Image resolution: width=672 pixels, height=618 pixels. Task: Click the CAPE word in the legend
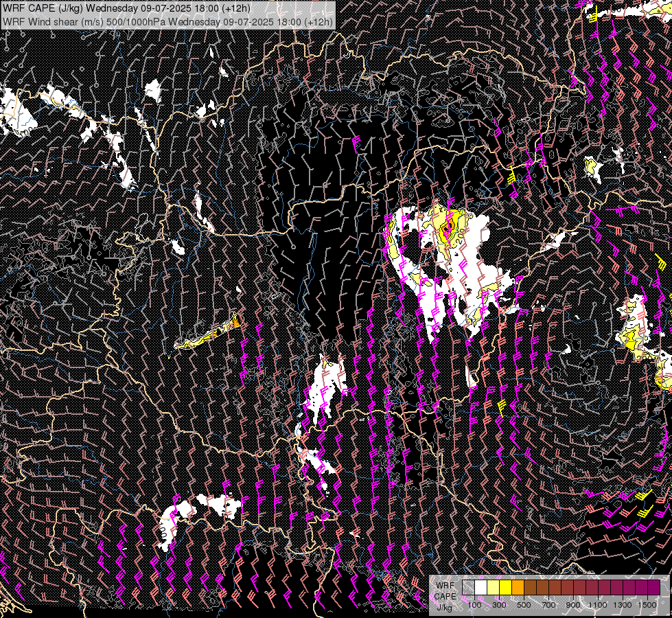click(x=445, y=597)
